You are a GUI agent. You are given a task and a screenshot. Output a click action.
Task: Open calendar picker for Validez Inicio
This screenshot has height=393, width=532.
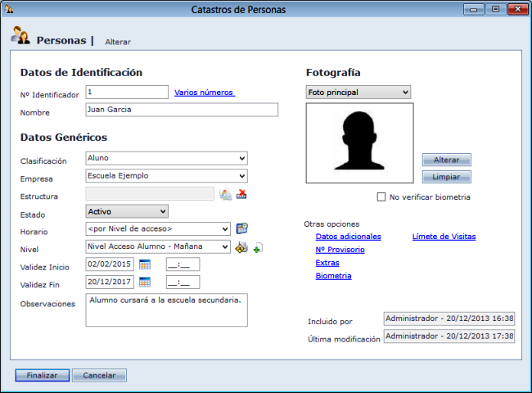[x=145, y=264]
